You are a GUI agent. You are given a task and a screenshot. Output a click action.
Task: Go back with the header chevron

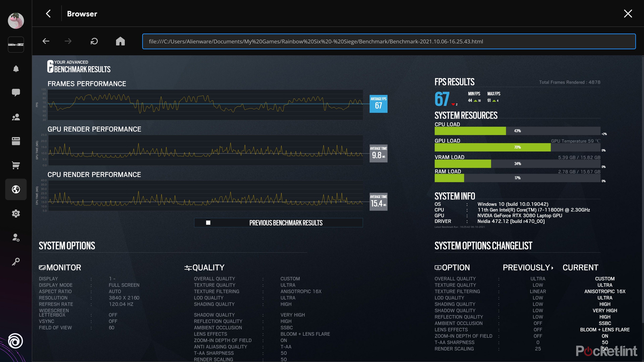click(48, 14)
